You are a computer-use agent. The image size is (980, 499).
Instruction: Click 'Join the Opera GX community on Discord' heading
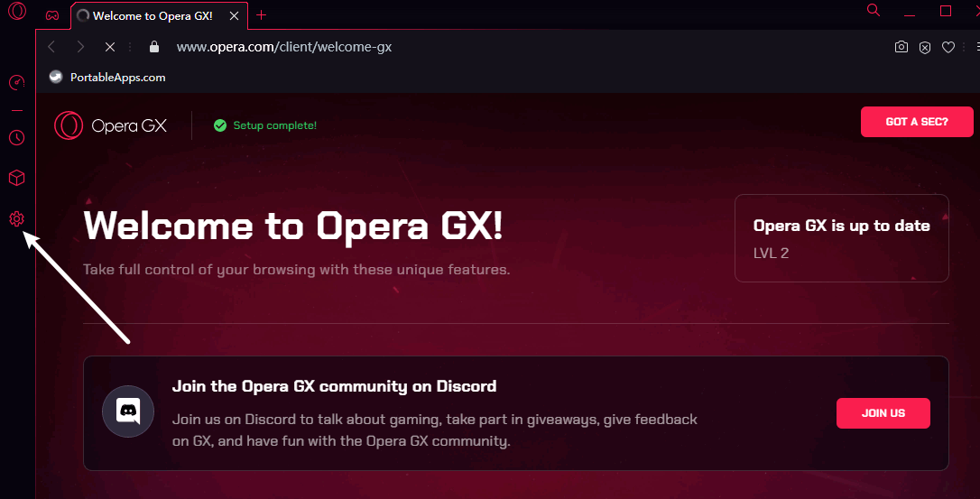pos(335,386)
